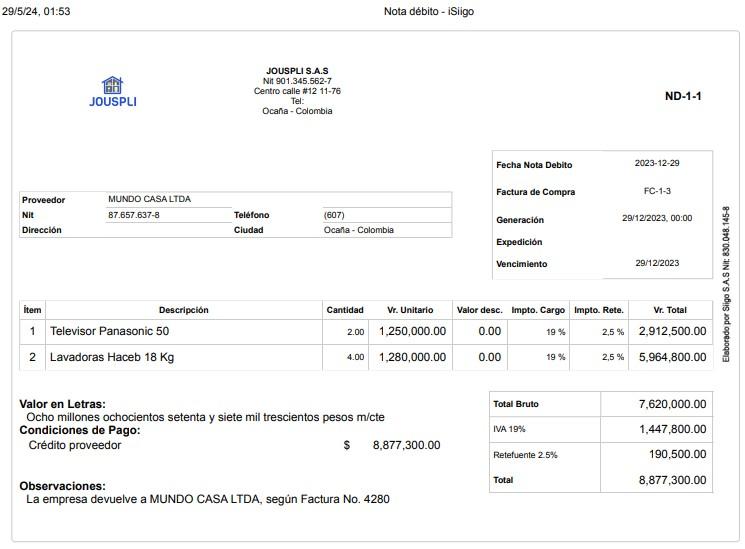Select item Lavadoras Haceb 18 Kg
The width and height of the screenshot is (745, 549).
pyautogui.click(x=112, y=357)
